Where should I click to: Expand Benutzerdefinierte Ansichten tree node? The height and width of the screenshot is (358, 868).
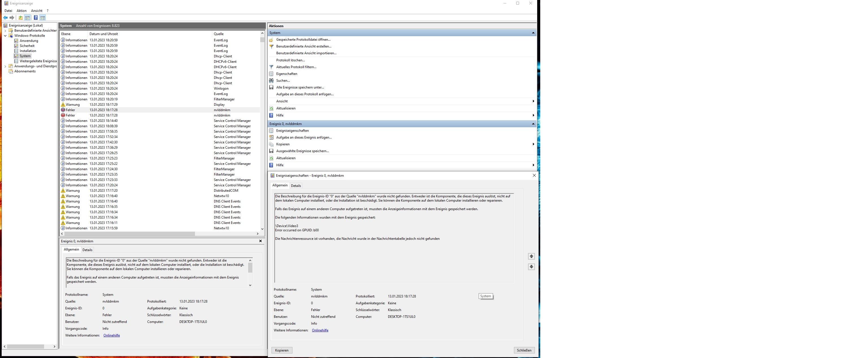[x=5, y=31]
